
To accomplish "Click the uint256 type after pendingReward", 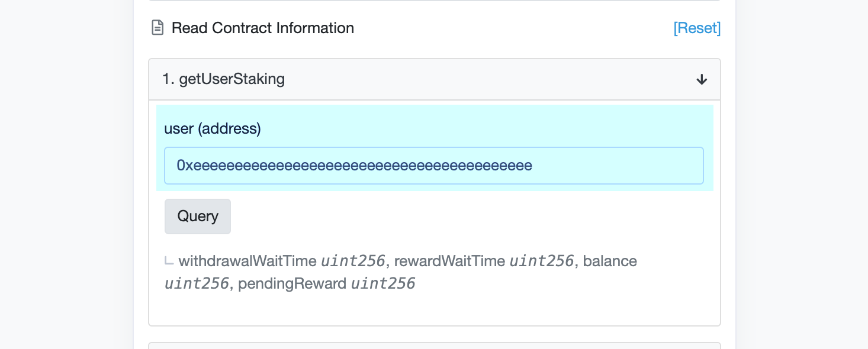I will pos(383,283).
